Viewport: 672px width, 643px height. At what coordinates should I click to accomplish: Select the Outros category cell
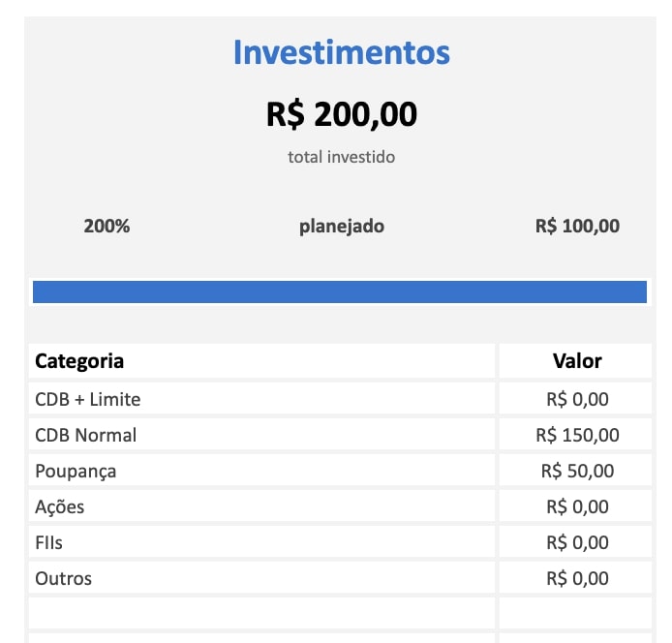[261, 578]
